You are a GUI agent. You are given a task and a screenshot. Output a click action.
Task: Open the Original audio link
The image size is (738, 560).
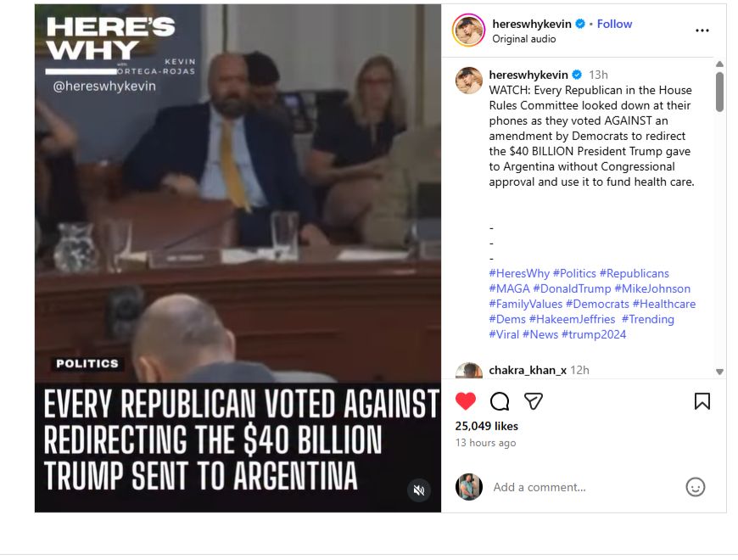[524, 39]
